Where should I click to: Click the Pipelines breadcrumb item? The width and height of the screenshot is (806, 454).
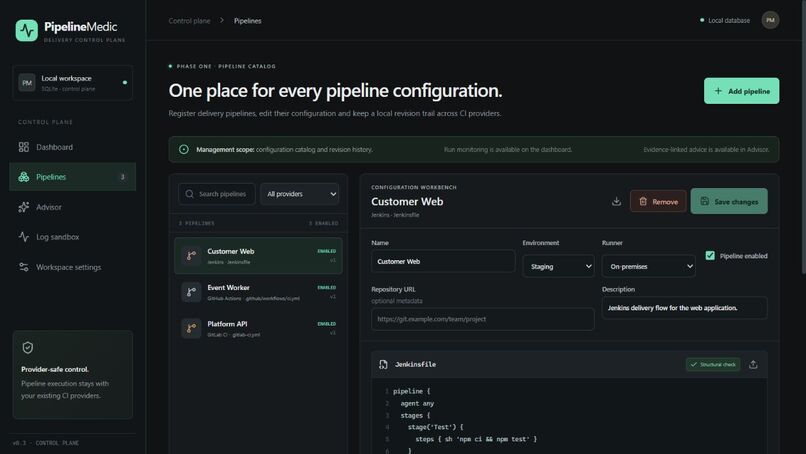click(x=248, y=21)
